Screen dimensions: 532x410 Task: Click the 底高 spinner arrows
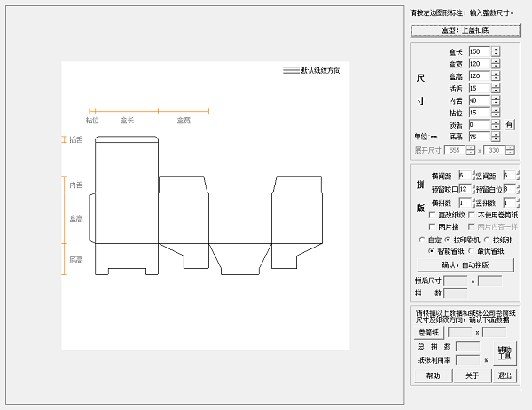pos(496,137)
